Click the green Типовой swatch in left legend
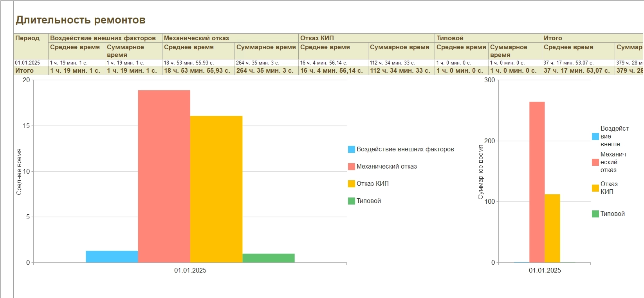644x298 pixels. [351, 201]
